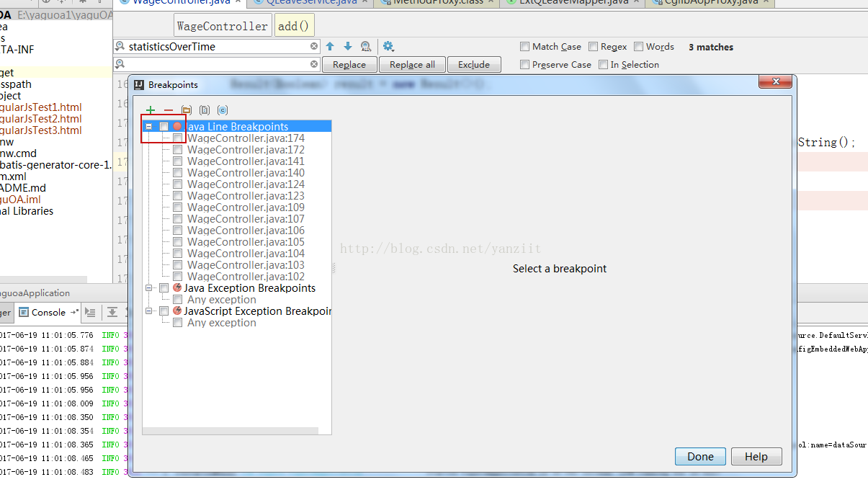Jump to the previous search occurrence

pyautogui.click(x=330, y=46)
